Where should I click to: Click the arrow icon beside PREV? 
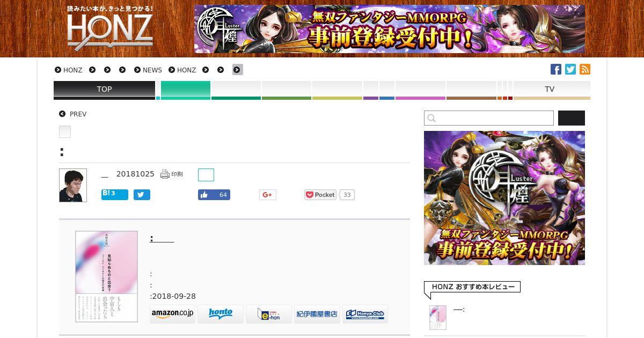62,114
